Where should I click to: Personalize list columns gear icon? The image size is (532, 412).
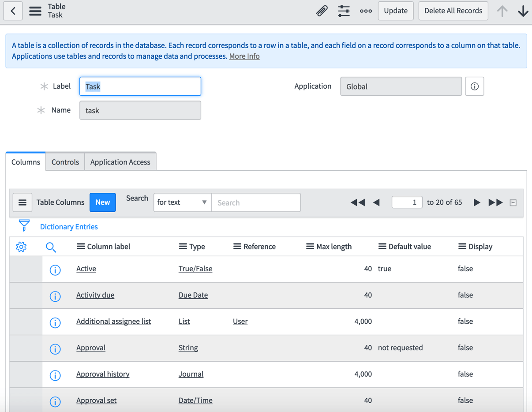pos(21,247)
